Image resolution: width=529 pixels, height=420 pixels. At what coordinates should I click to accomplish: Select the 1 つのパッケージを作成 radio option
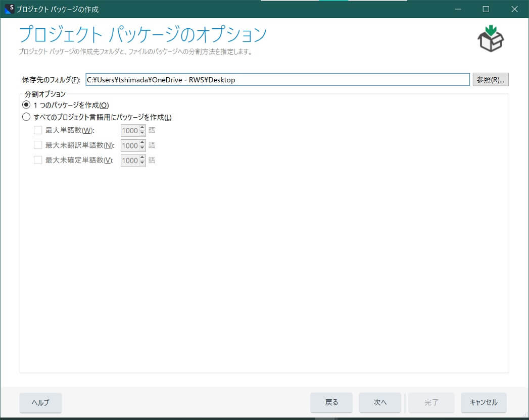click(x=26, y=105)
